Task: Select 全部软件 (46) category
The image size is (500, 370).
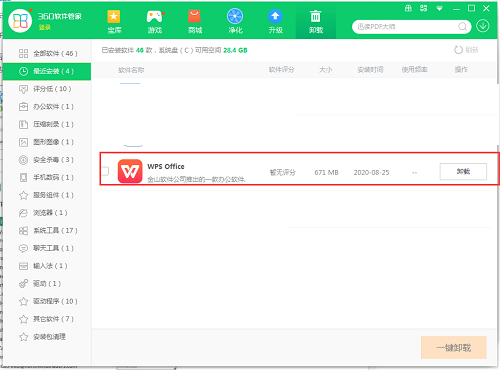Action: click(47, 53)
